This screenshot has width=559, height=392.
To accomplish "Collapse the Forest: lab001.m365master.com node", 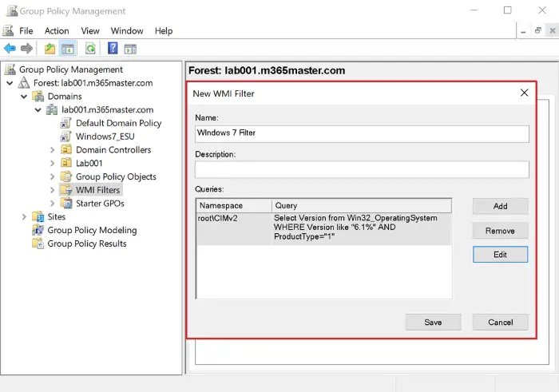I will tap(10, 83).
